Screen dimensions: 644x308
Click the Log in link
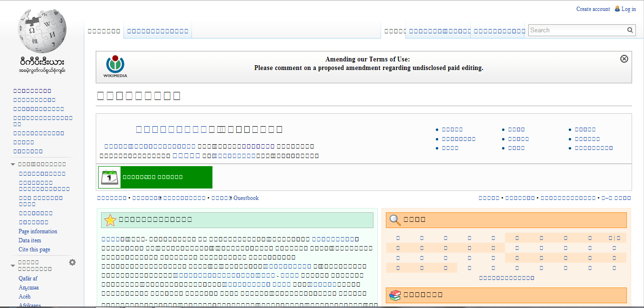point(629,9)
